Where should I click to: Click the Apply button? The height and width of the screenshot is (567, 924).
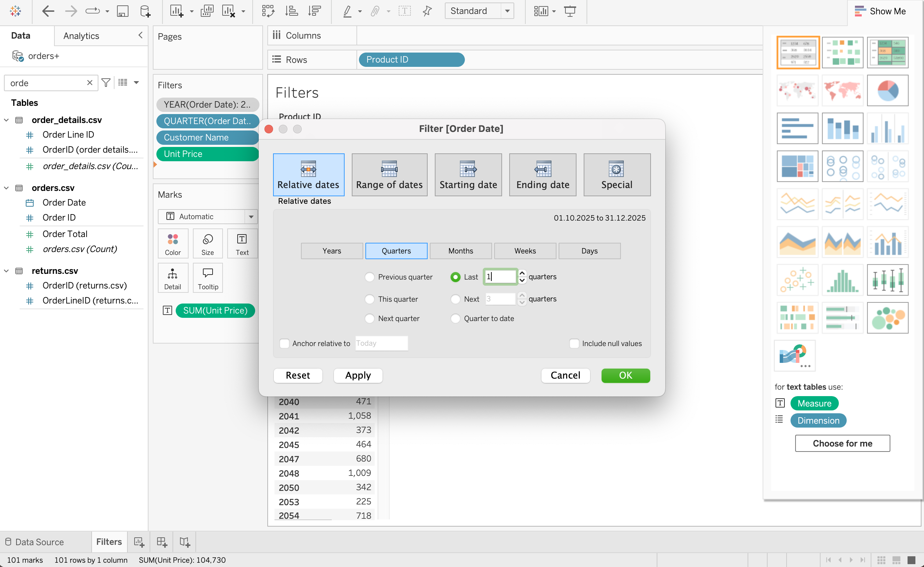tap(358, 375)
